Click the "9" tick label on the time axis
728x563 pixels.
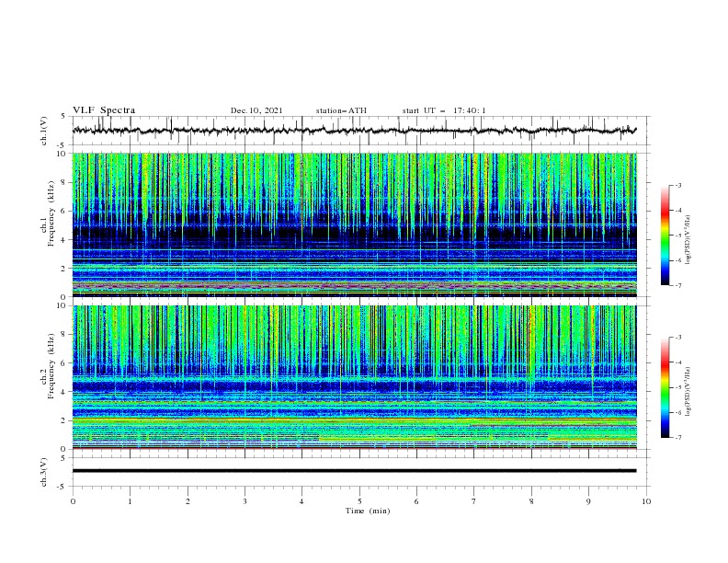[588, 501]
